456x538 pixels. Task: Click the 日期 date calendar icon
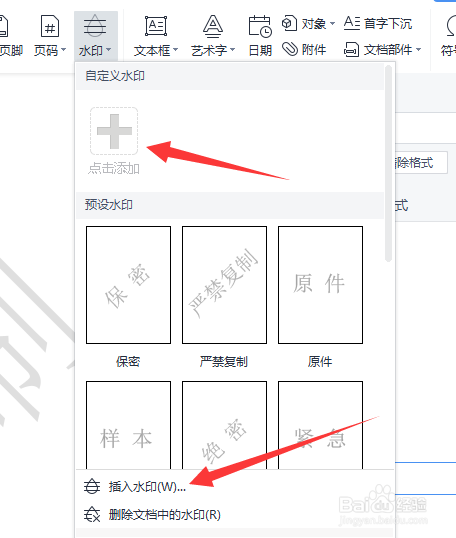[260, 26]
